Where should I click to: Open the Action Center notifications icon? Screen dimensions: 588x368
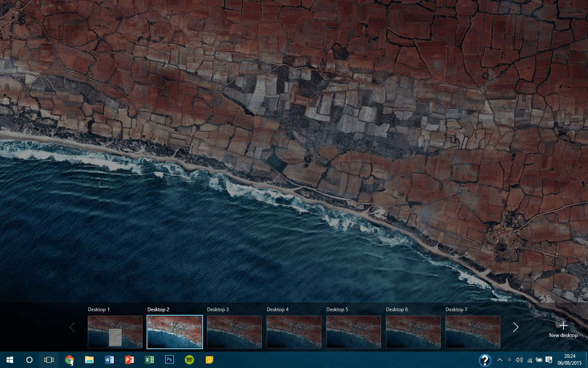coord(549,360)
